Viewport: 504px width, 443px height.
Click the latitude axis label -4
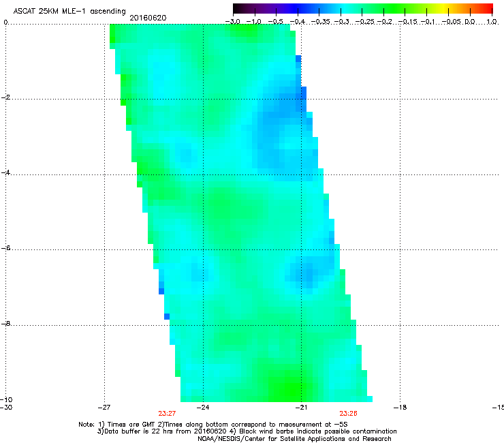[5, 172]
